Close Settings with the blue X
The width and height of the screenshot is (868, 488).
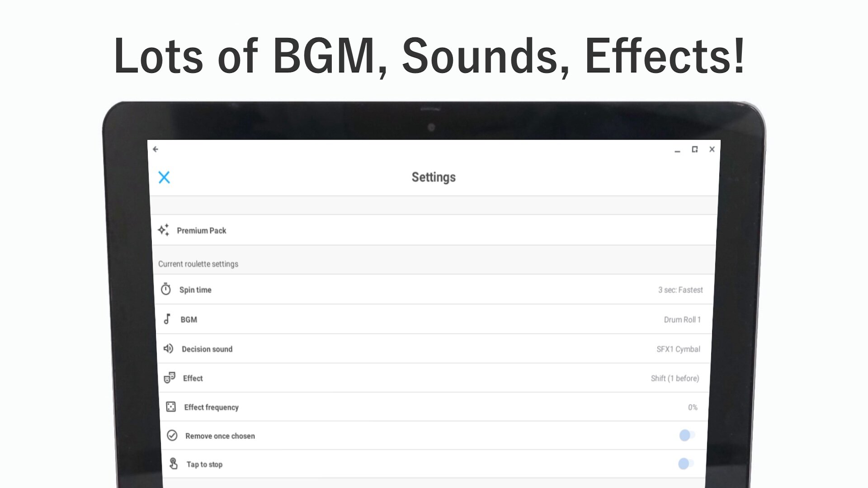164,177
